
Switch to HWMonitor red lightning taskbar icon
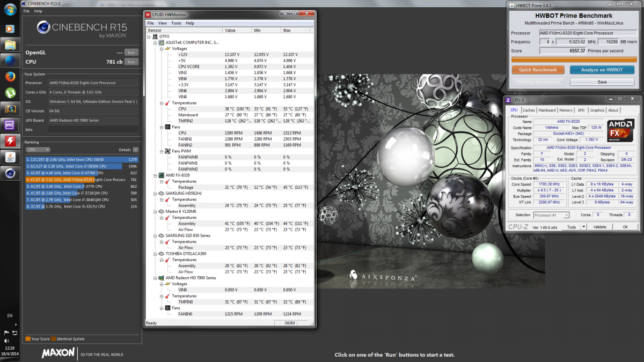10,141
